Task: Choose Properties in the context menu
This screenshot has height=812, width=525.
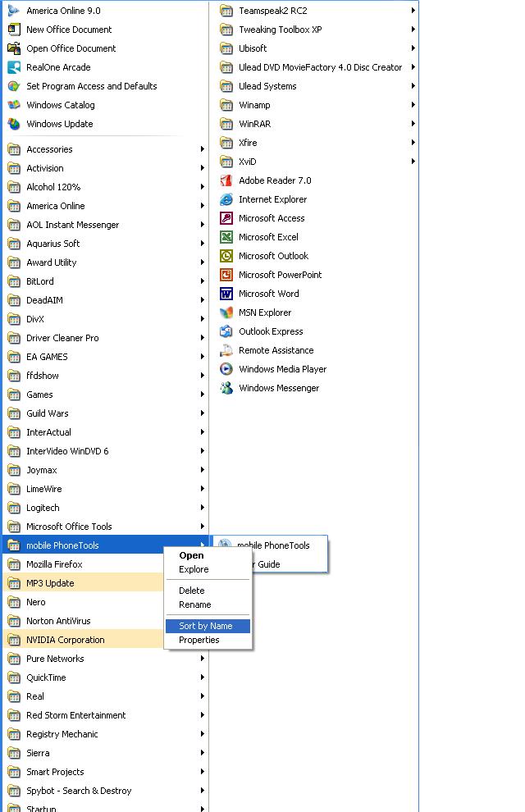Action: tap(208, 640)
